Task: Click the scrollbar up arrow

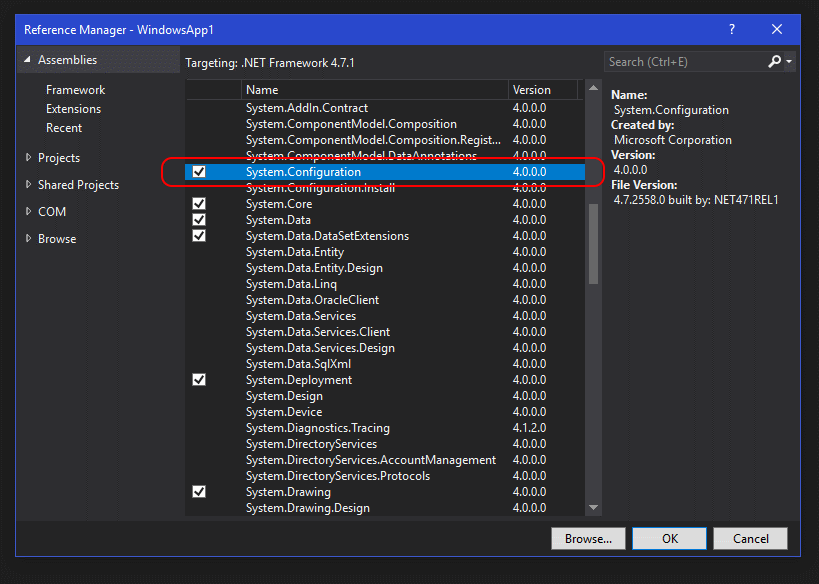Action: coord(593,88)
